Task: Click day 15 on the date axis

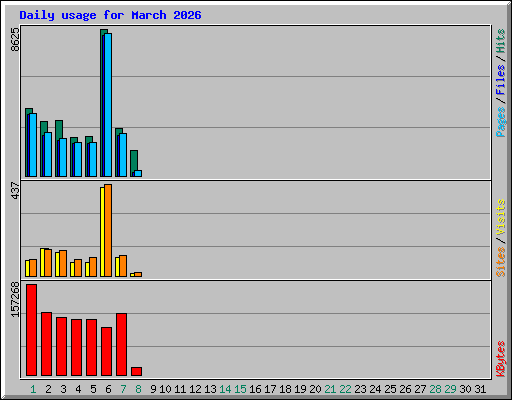Action: point(240,389)
